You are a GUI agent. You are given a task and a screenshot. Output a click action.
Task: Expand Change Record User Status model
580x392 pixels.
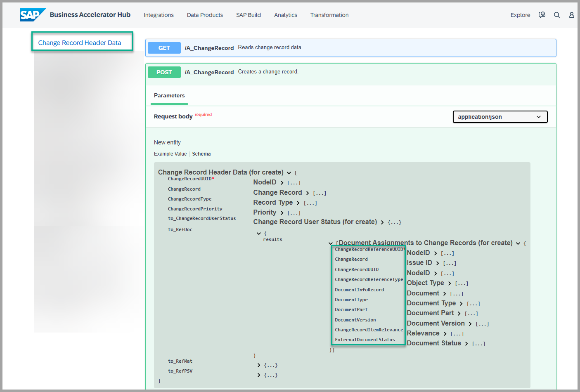click(x=382, y=222)
